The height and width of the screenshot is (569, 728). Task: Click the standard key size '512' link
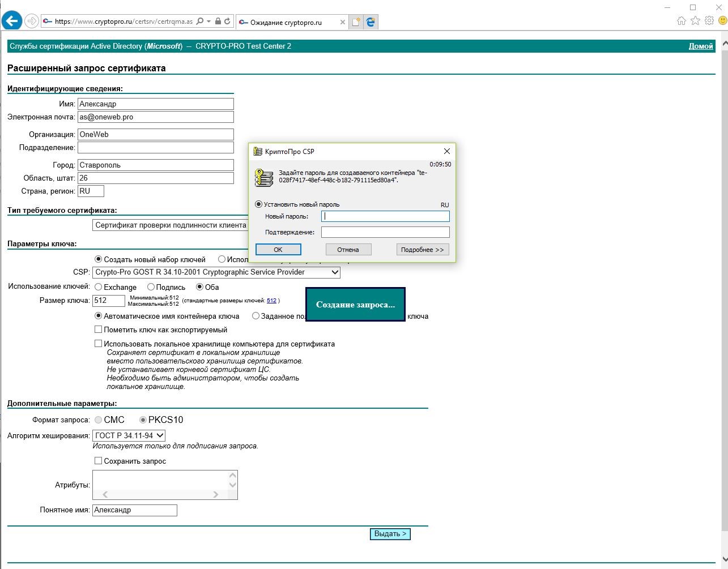click(x=271, y=301)
